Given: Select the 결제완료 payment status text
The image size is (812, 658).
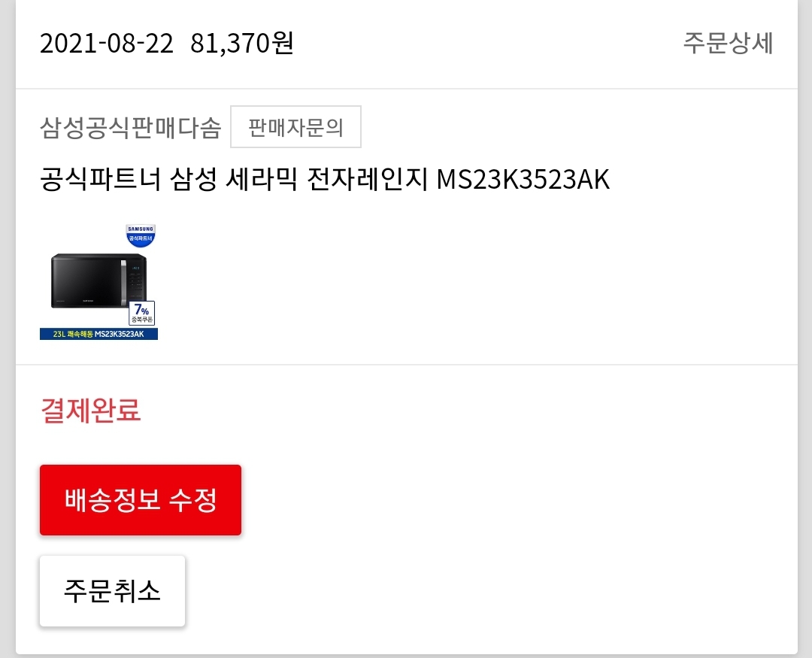Looking at the screenshot, I should pyautogui.click(x=91, y=411).
